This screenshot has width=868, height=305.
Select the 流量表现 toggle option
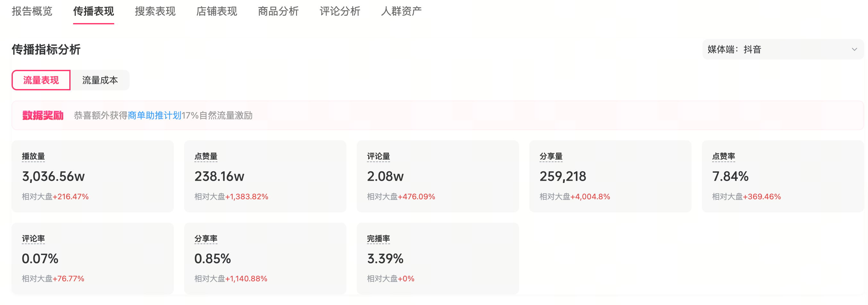click(41, 80)
